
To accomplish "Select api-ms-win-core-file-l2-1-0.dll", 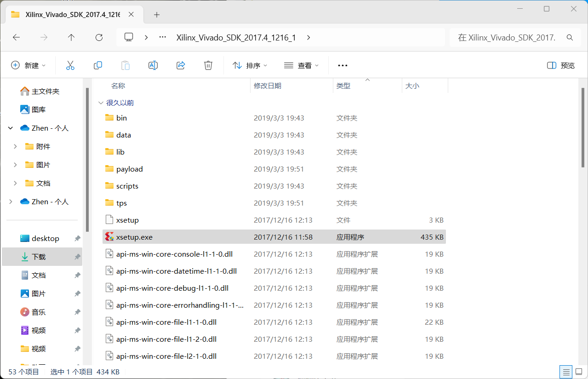I will point(274,356).
